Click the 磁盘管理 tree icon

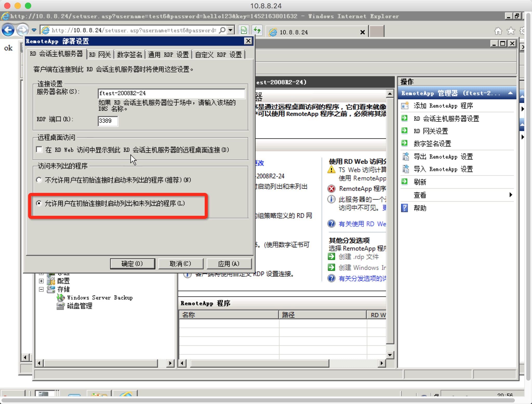click(61, 306)
